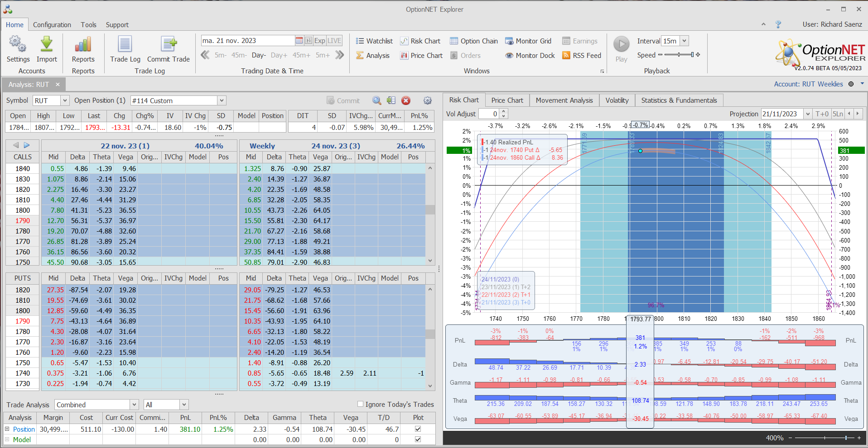Switch to the Movement Analysis tab
The width and height of the screenshot is (868, 448).
[x=564, y=100]
